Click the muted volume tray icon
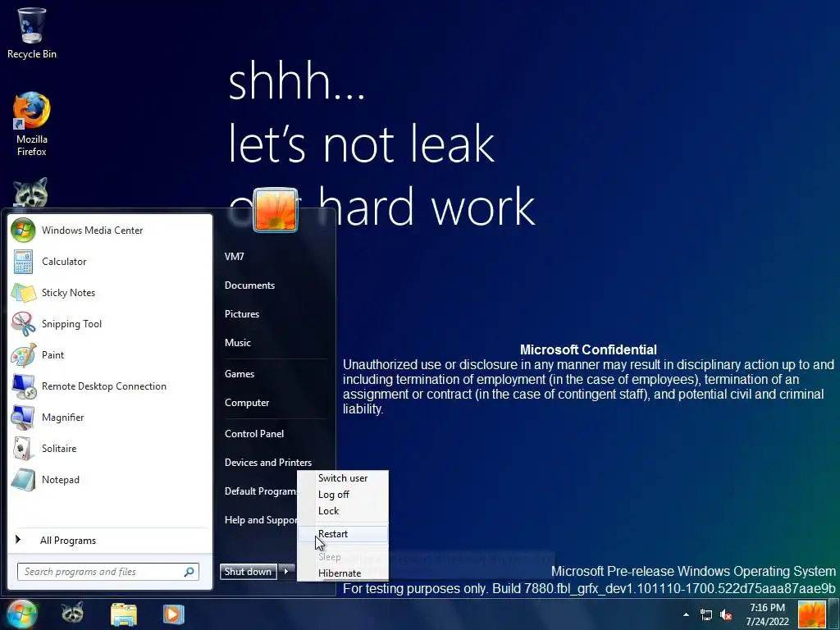This screenshot has width=840, height=630. point(726,615)
